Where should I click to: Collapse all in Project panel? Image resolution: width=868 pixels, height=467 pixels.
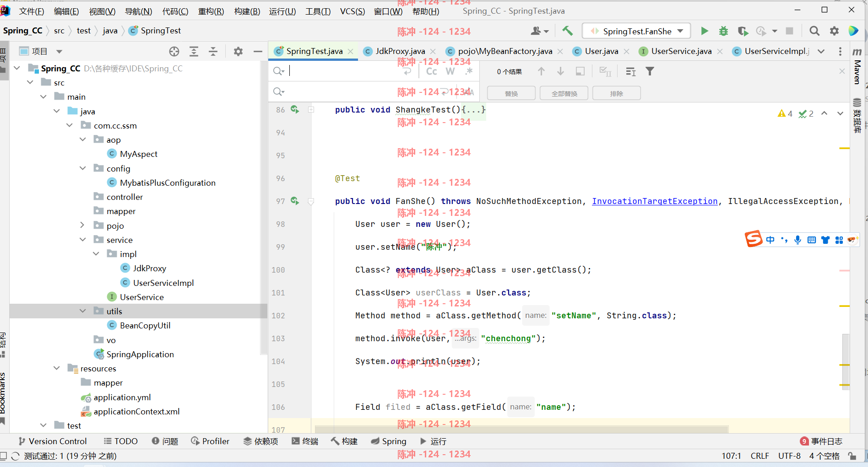point(213,51)
